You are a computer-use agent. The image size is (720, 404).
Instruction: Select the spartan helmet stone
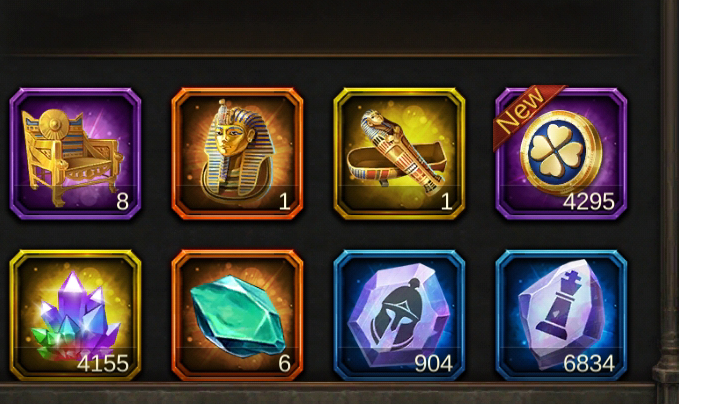coord(399,315)
